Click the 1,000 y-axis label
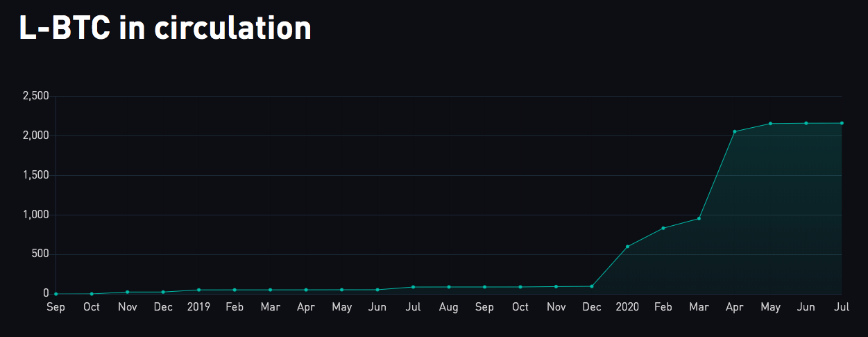This screenshot has height=337, width=868. pyautogui.click(x=35, y=215)
